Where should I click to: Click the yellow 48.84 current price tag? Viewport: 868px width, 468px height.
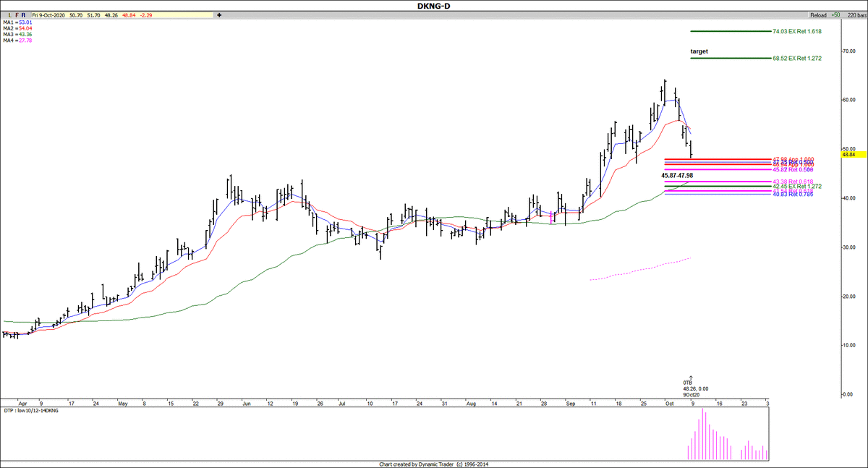click(x=848, y=154)
